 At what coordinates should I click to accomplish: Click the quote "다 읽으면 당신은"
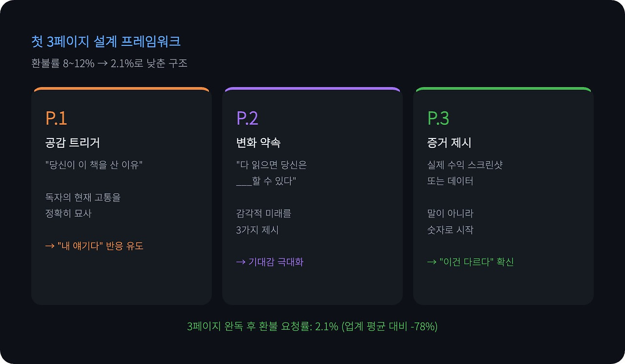pos(271,165)
